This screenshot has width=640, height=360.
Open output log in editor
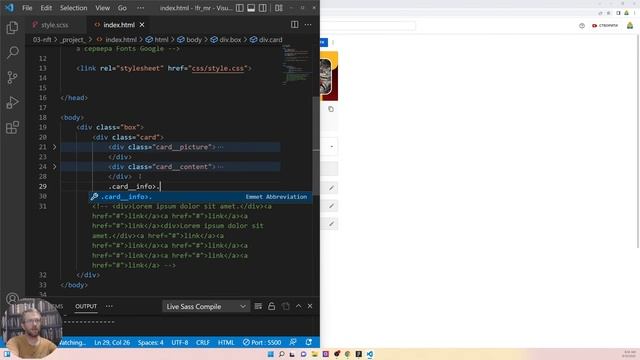pyautogui.click(x=285, y=306)
